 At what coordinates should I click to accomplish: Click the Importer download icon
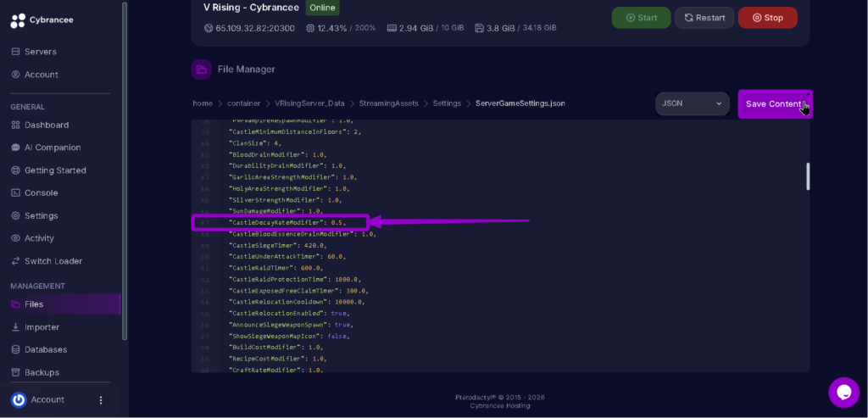(x=15, y=327)
